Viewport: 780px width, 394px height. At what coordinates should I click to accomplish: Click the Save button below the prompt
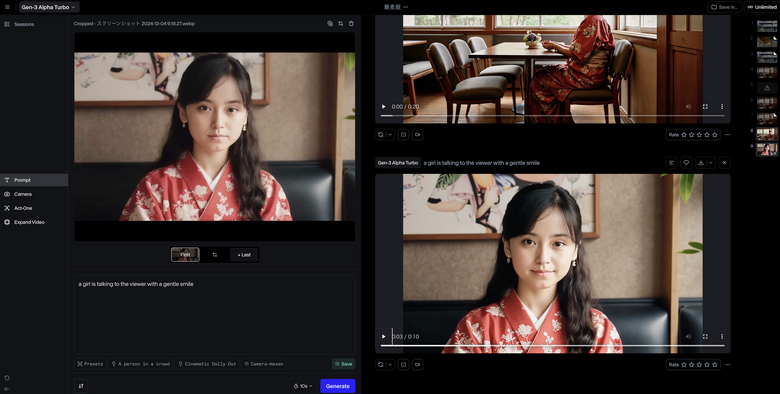344,364
